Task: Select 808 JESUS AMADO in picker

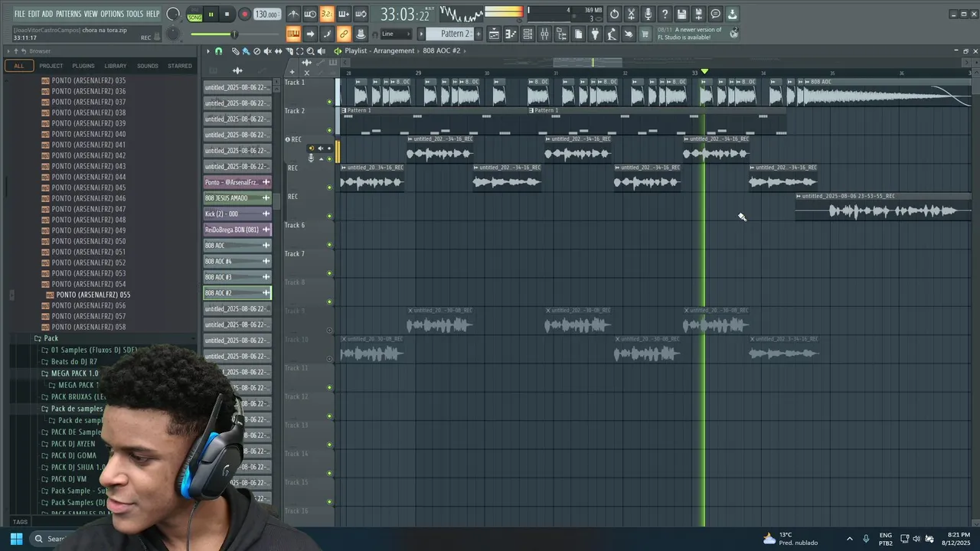Action: [237, 198]
